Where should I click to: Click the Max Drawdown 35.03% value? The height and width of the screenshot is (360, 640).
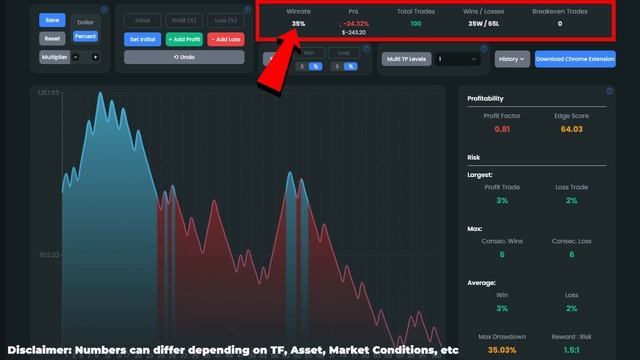pos(502,350)
